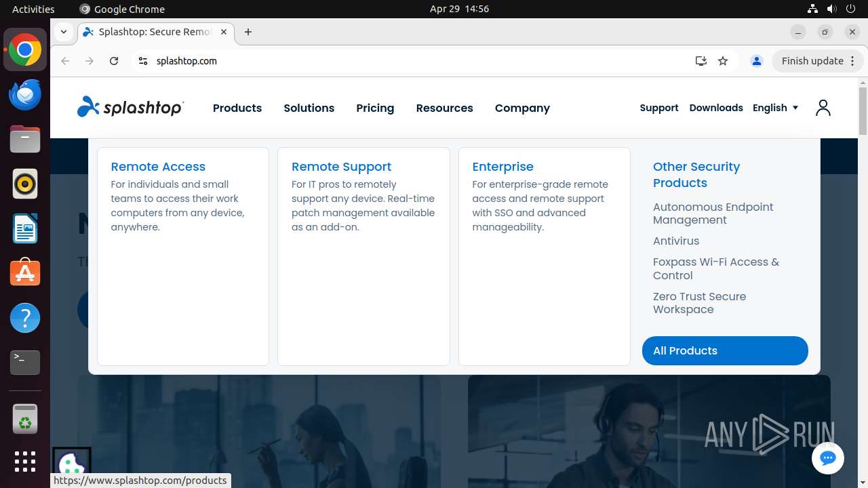Launch Google Chrome from the dock

click(25, 50)
